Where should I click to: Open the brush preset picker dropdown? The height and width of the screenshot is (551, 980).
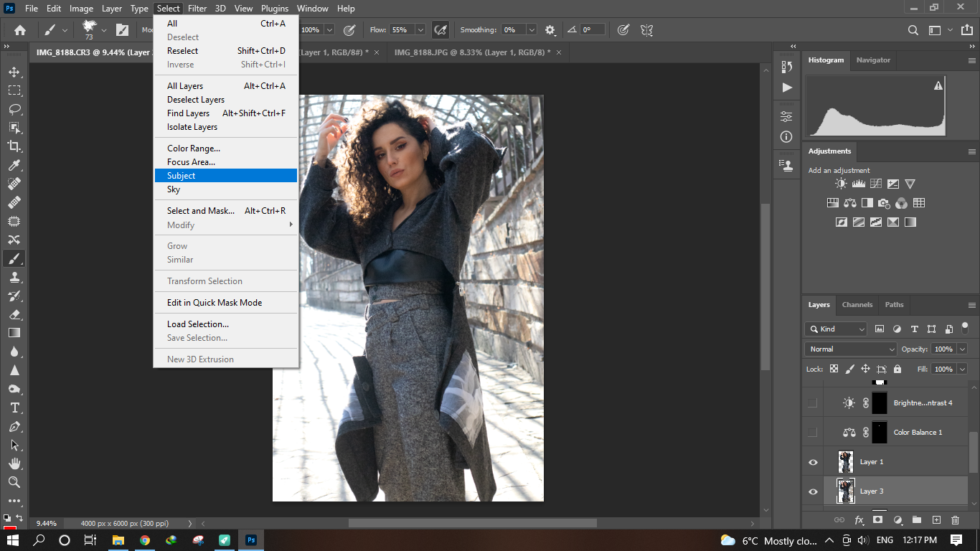point(104,30)
